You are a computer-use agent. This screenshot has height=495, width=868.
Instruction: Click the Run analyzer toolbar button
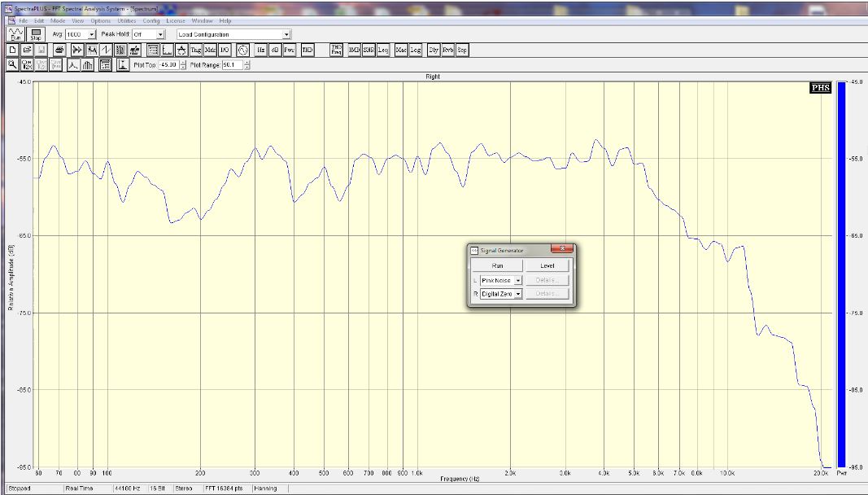[x=15, y=34]
